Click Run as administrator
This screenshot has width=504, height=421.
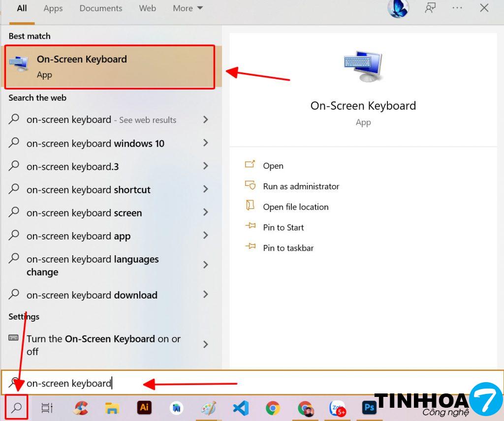pos(301,186)
